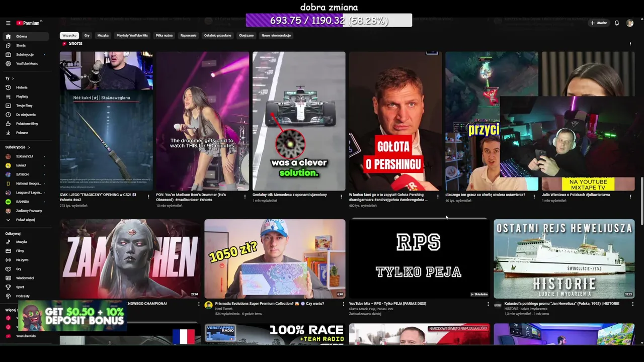Expand the Ty section chevron
The height and width of the screenshot is (362, 644).
click(13, 78)
